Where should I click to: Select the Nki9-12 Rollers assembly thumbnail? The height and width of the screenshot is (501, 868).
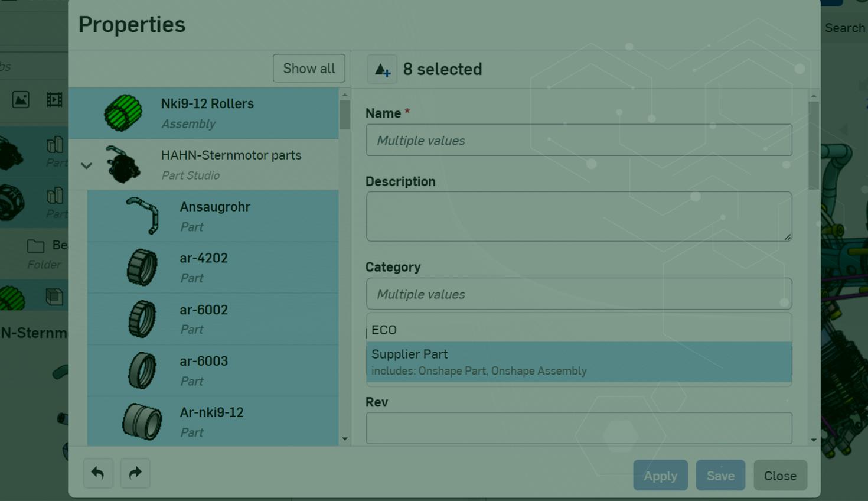pyautogui.click(x=123, y=113)
